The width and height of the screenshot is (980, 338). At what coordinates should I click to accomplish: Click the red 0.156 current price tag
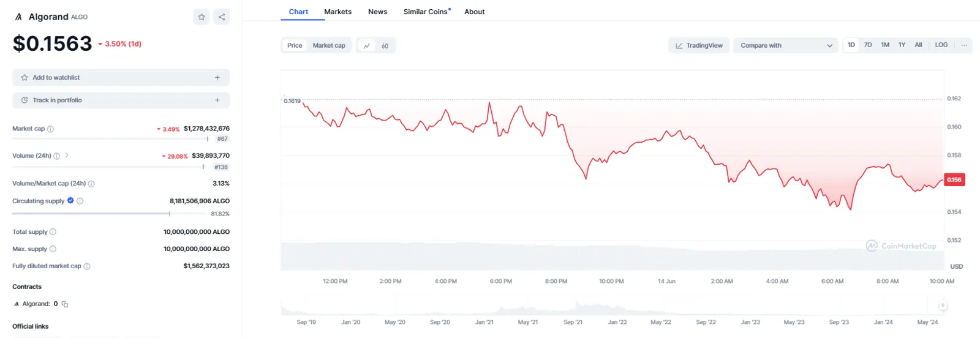pyautogui.click(x=954, y=179)
